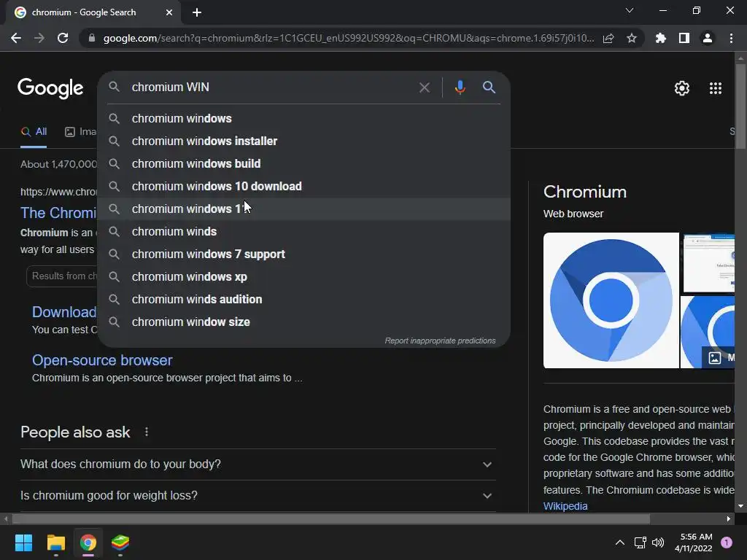The image size is (747, 560).
Task: Open a new browser tab
Action: pyautogui.click(x=197, y=12)
